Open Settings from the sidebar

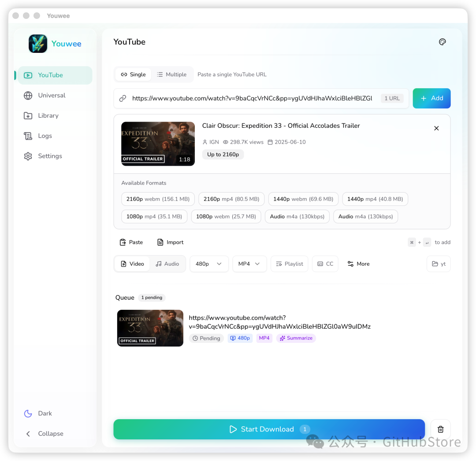point(55,156)
